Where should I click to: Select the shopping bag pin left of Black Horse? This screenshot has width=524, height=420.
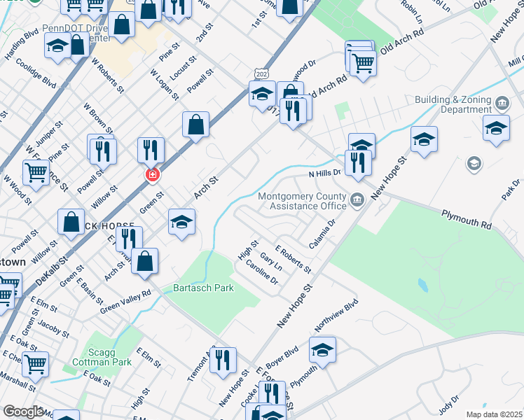pos(71,223)
